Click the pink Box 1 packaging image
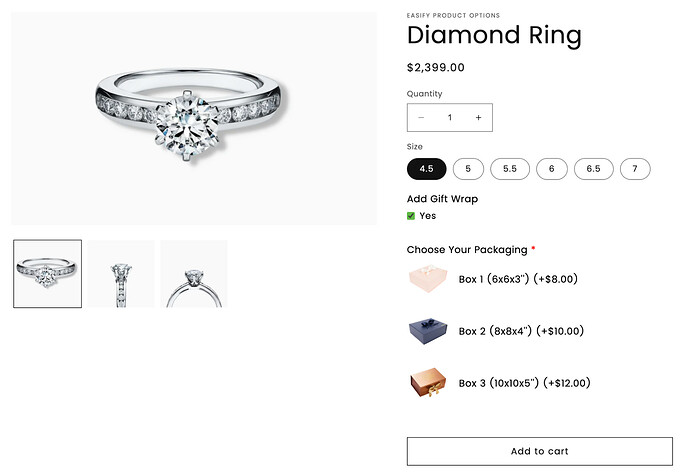The height and width of the screenshot is (475, 690). 427,279
